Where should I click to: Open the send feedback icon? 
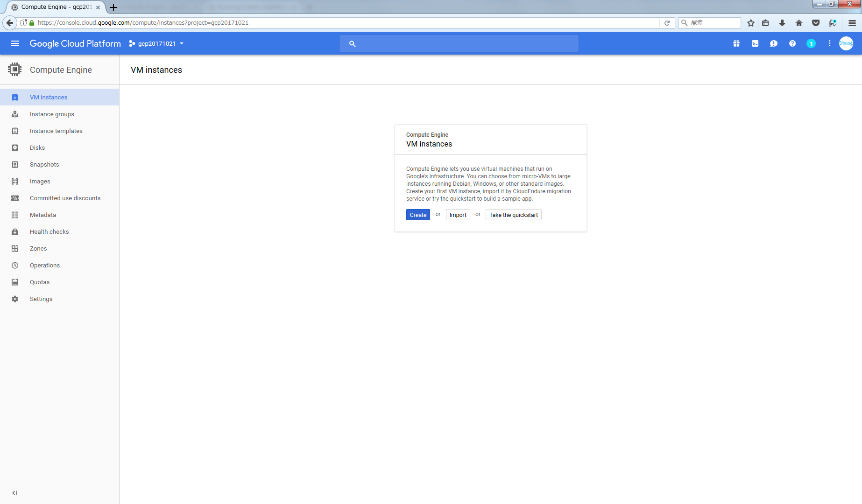pos(774,43)
